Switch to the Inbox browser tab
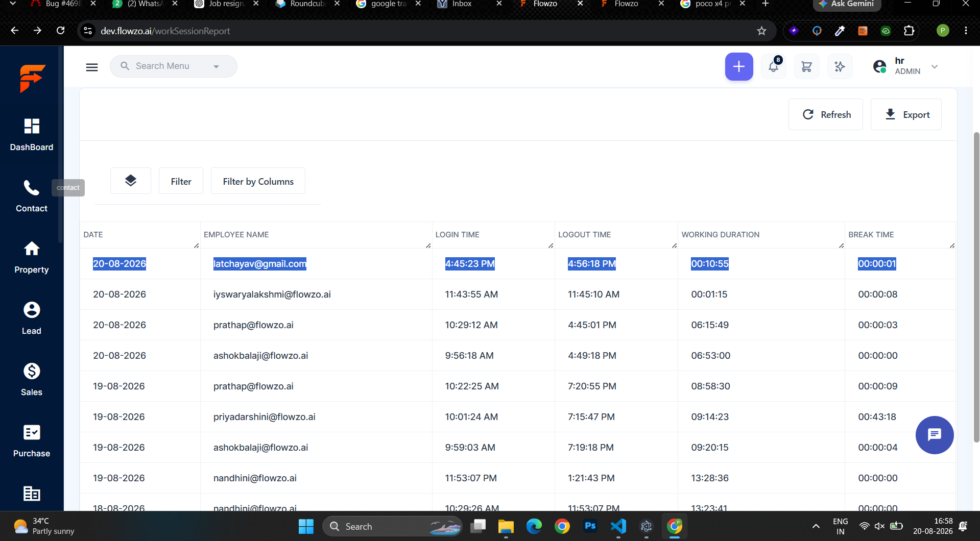Image resolution: width=980 pixels, height=541 pixels. click(469, 4)
